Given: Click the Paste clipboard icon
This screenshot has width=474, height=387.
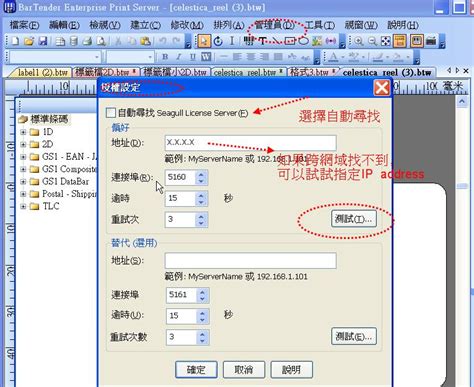Looking at the screenshot, I should pyautogui.click(x=145, y=41).
